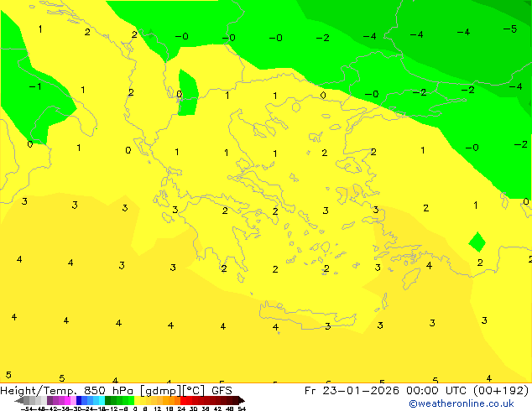The width and height of the screenshot is (532, 411).
Task: Click the "UTC" timezone label
Action: pos(457,390)
